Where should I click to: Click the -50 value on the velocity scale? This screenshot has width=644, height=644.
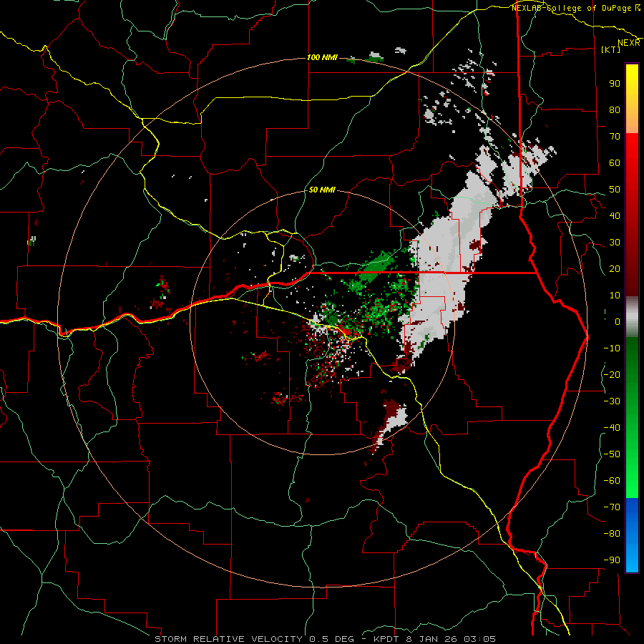612,454
